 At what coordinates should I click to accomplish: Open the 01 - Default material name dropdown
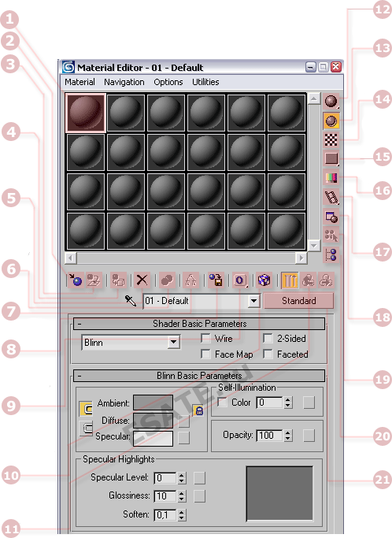(253, 301)
